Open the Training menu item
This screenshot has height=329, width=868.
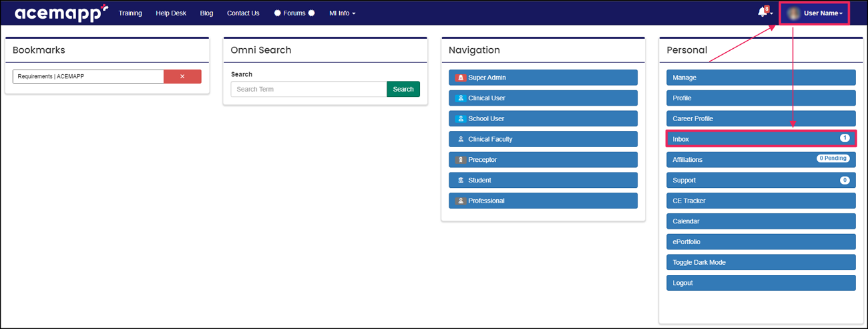tap(130, 13)
